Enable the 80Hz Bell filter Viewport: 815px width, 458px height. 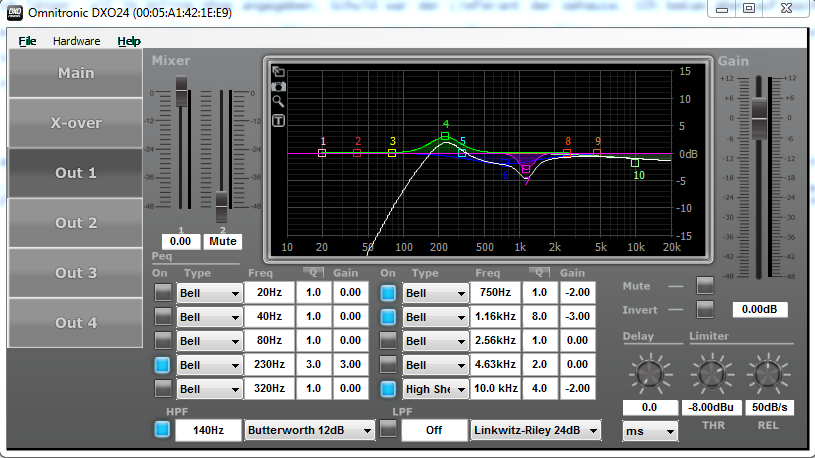pos(163,340)
